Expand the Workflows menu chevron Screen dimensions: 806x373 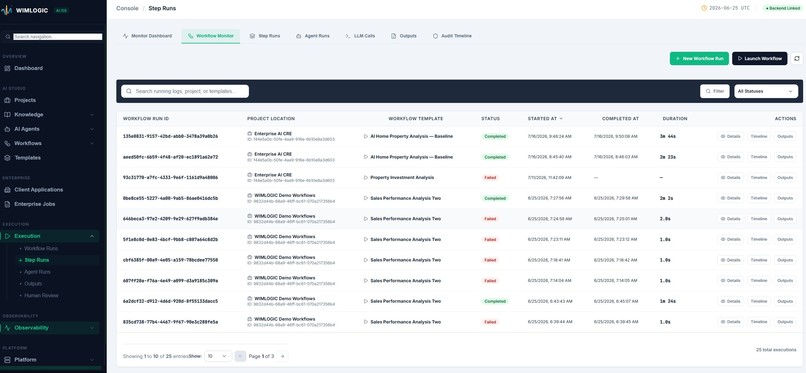(92, 143)
